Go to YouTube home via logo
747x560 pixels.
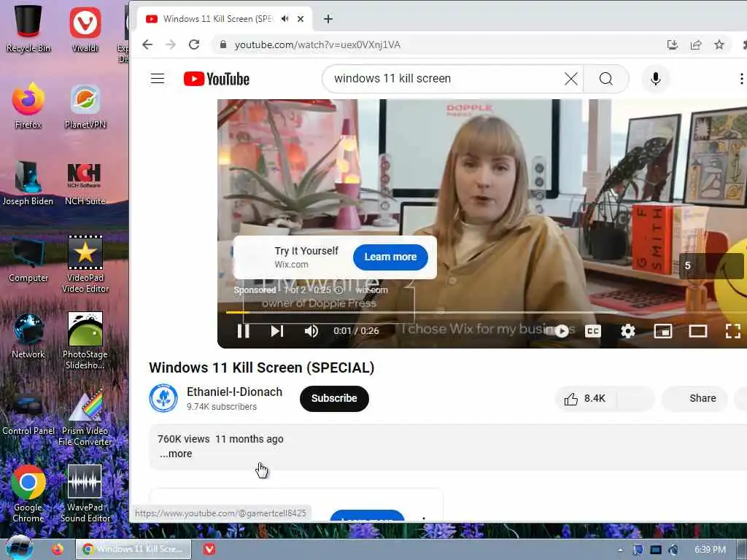[216, 79]
